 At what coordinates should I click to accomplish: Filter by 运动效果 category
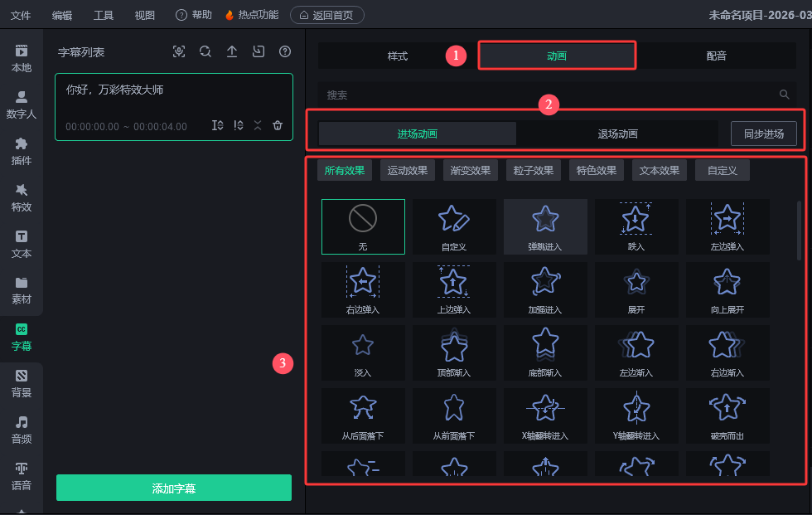point(408,171)
